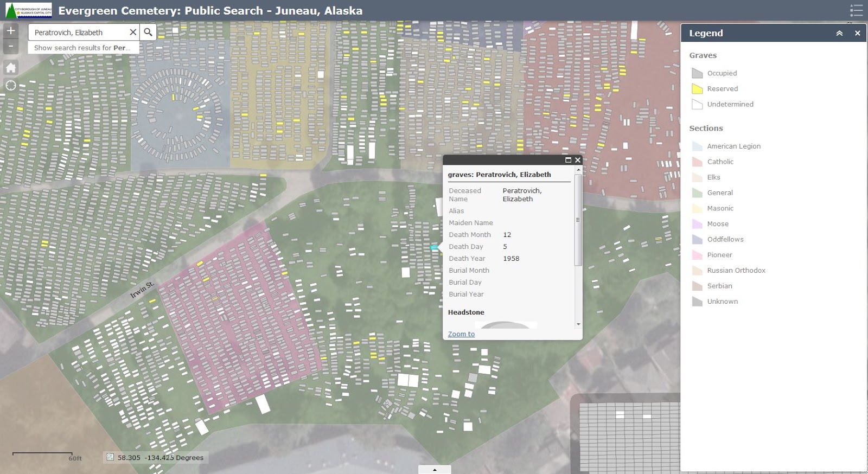Click the 'Russian Orthodox' legend label
The height and width of the screenshot is (474, 868).
pos(736,271)
